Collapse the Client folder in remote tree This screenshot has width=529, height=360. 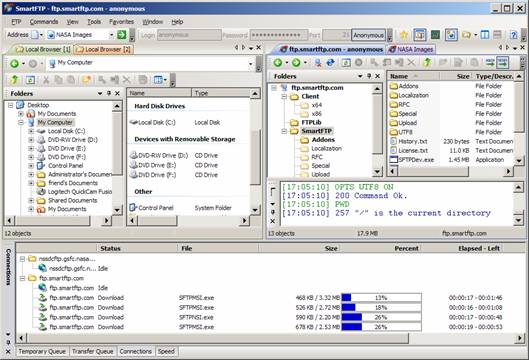point(284,96)
